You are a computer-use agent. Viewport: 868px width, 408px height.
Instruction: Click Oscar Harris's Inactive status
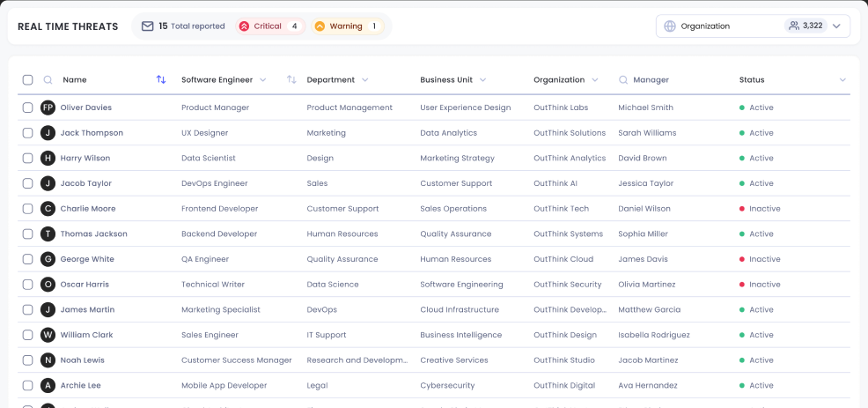click(760, 285)
